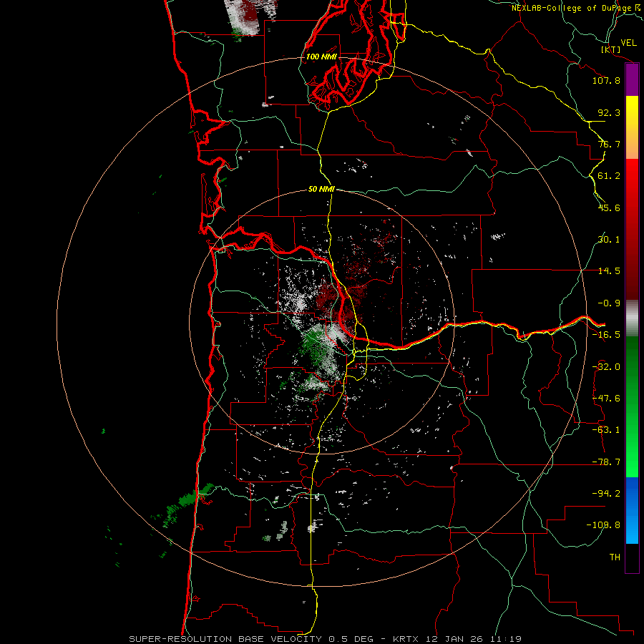
Task: Pick the purple segment of the velocity color bar
Action: coord(632,80)
